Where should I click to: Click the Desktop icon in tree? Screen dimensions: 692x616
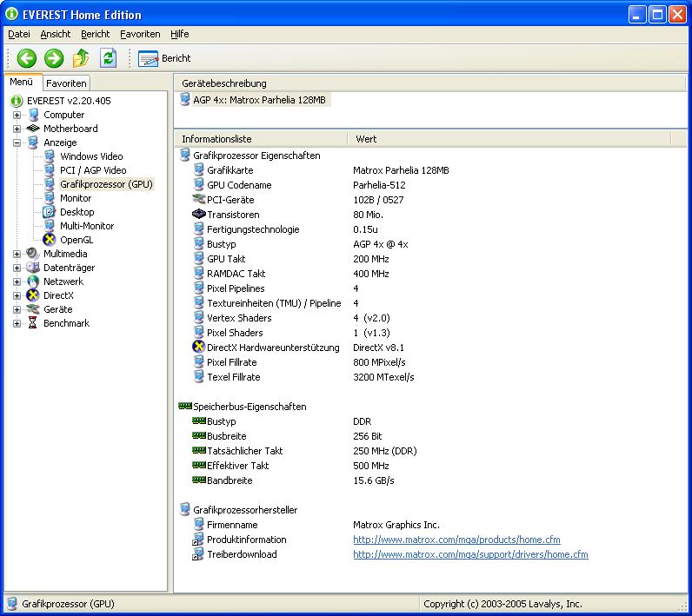[x=49, y=212]
